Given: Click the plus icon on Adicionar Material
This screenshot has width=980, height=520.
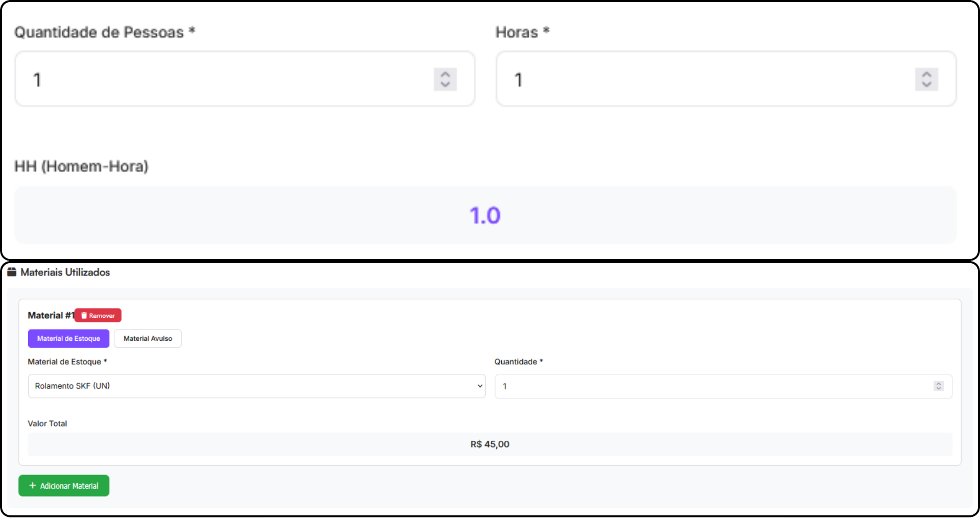Looking at the screenshot, I should click(33, 486).
